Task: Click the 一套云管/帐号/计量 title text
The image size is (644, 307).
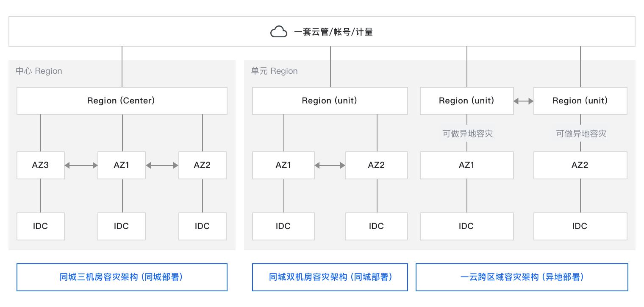Action: [333, 32]
